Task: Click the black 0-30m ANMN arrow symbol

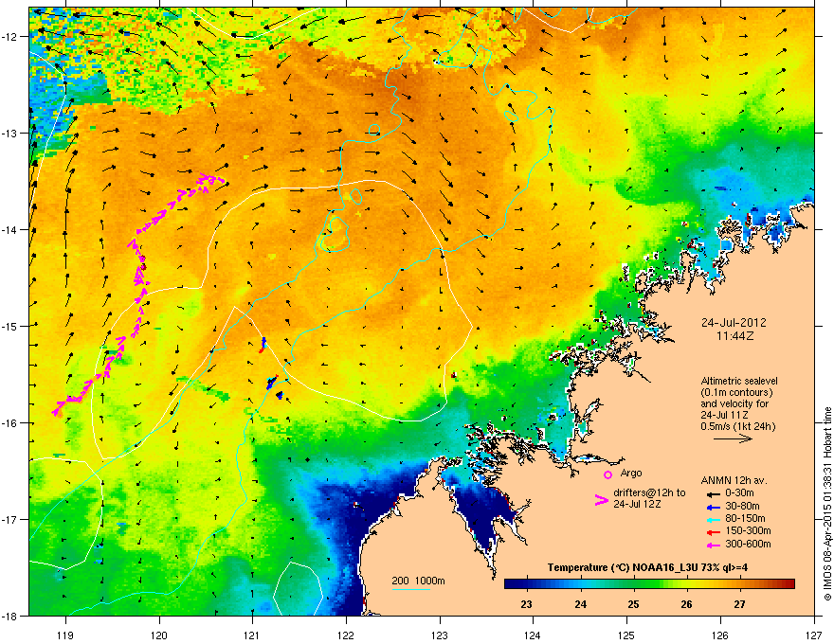Action: pos(712,493)
